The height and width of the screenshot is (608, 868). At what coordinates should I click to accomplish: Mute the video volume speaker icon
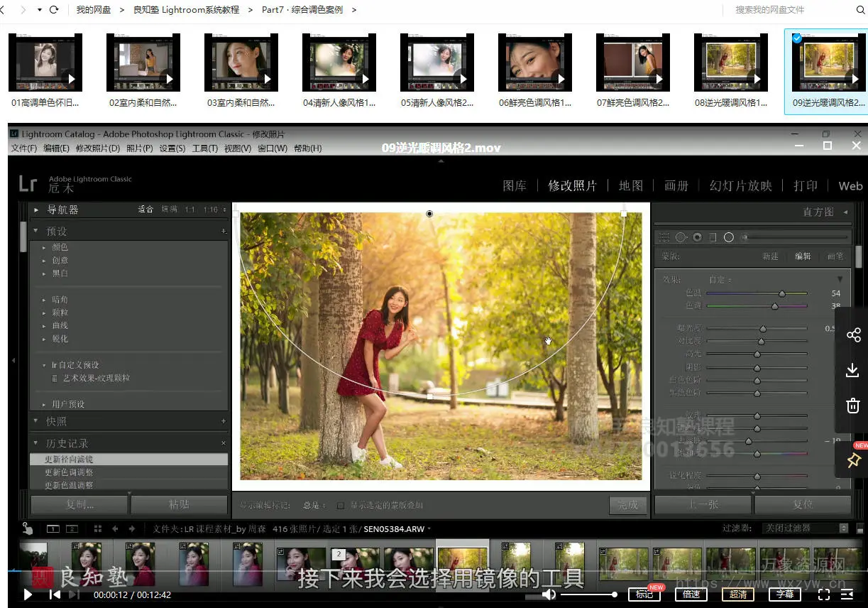click(549, 595)
